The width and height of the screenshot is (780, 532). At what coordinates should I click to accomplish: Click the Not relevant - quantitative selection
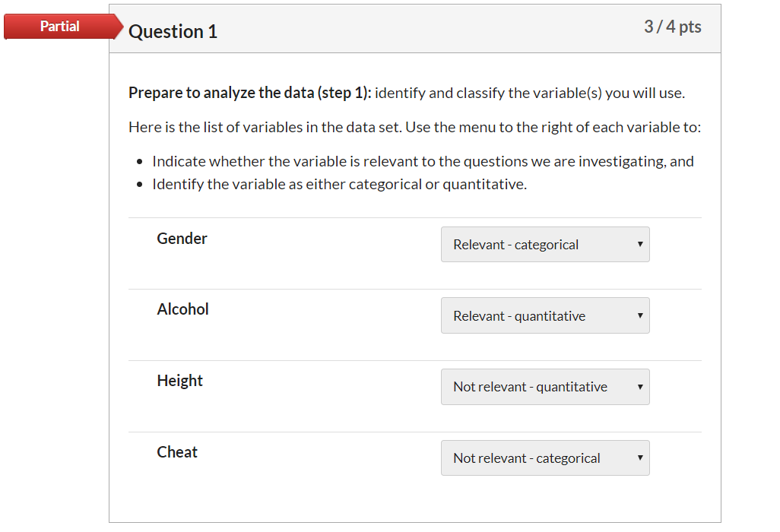click(529, 387)
